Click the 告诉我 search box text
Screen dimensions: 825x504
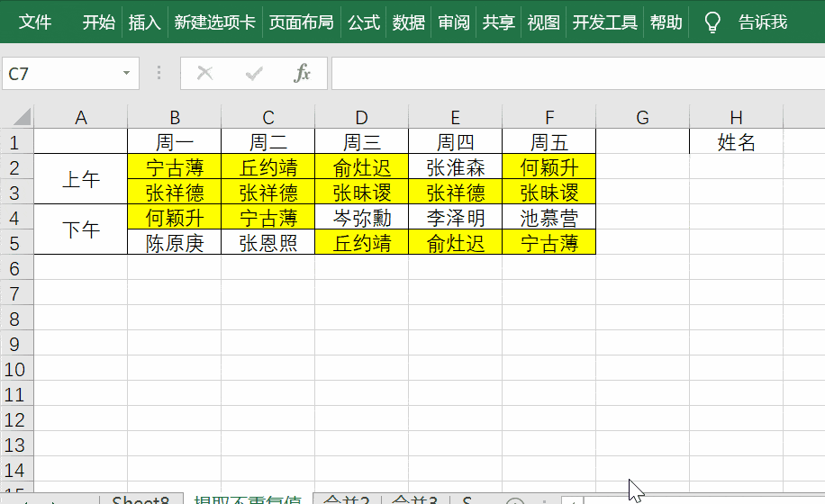[x=762, y=22]
